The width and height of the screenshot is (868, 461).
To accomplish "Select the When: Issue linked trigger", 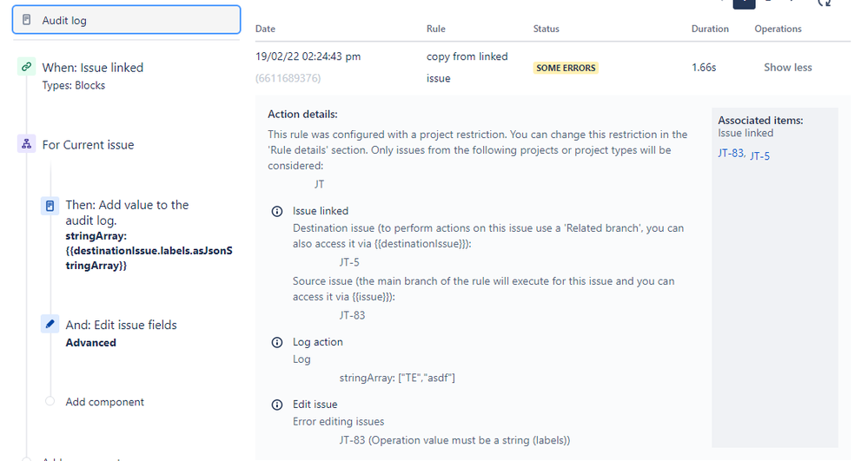I will pyautogui.click(x=92, y=68).
